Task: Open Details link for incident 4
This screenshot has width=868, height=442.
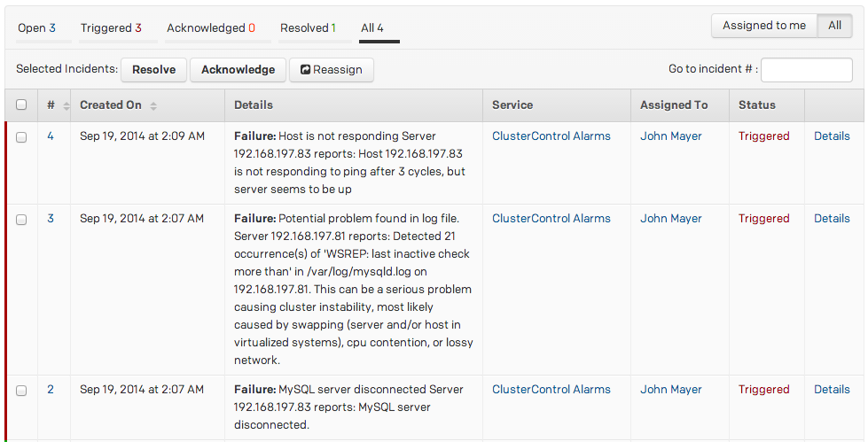Action: (x=831, y=136)
